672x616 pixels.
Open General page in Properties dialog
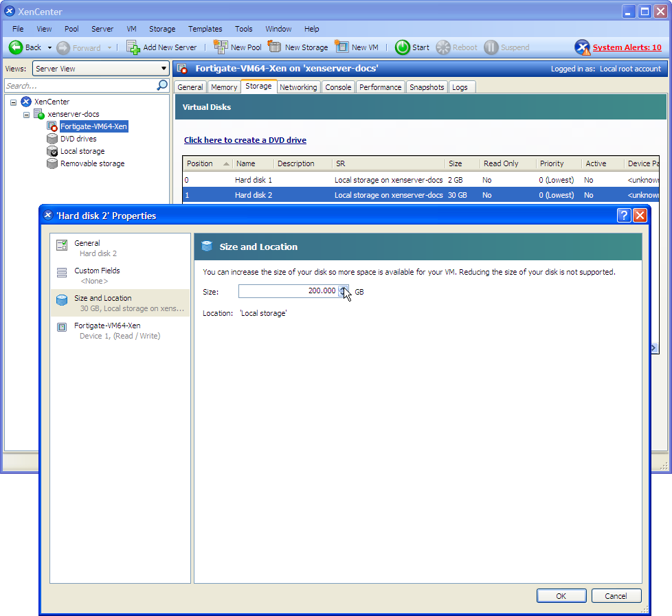tap(120, 248)
